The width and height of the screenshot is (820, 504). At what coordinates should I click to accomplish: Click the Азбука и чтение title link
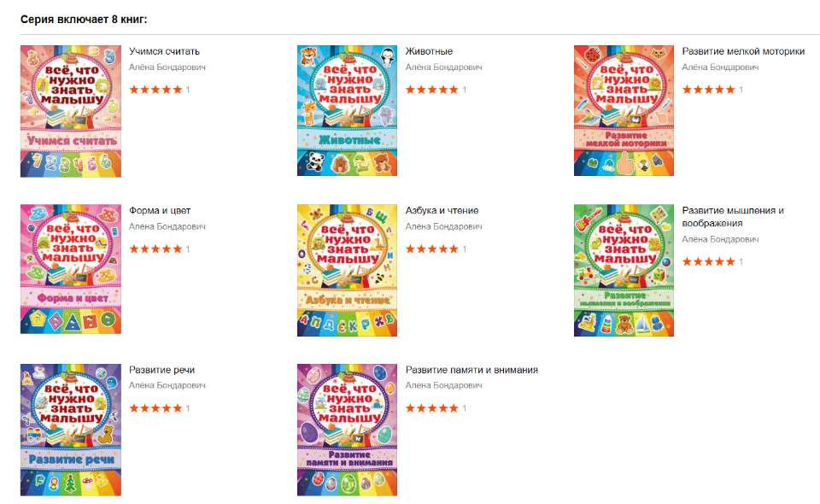pyautogui.click(x=442, y=210)
